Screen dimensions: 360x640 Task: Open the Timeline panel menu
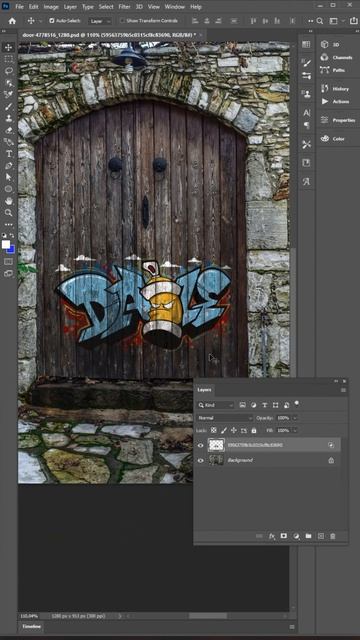pos(292,627)
